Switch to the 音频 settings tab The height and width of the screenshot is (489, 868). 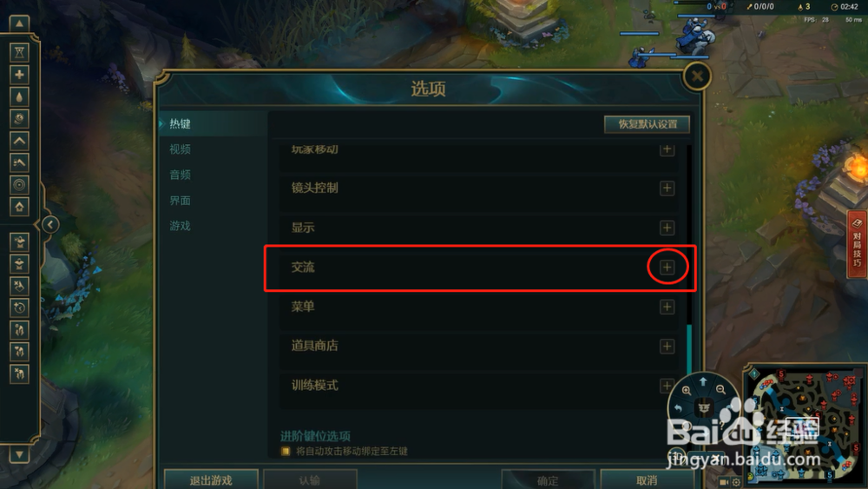[180, 175]
